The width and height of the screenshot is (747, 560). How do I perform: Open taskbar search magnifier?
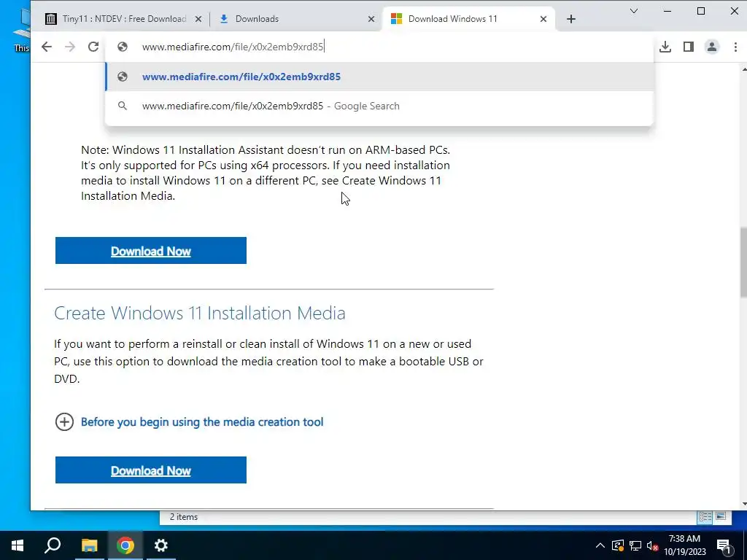(53, 545)
